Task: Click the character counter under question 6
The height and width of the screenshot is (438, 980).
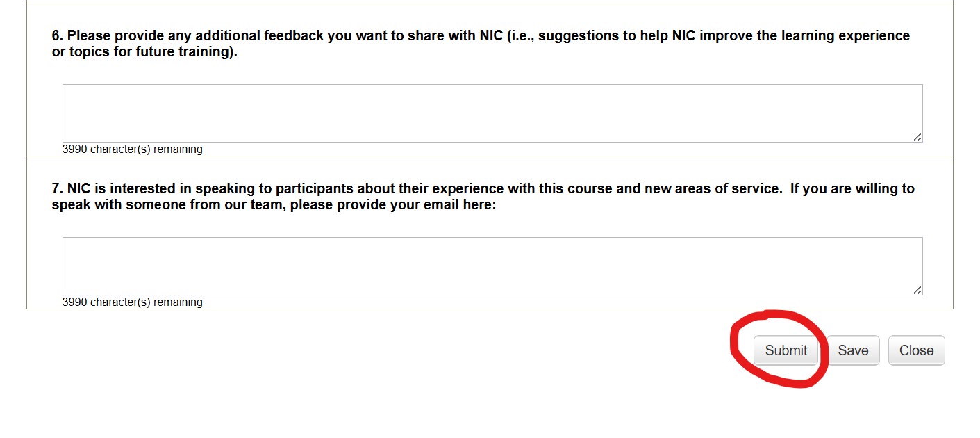Action: 132,149
